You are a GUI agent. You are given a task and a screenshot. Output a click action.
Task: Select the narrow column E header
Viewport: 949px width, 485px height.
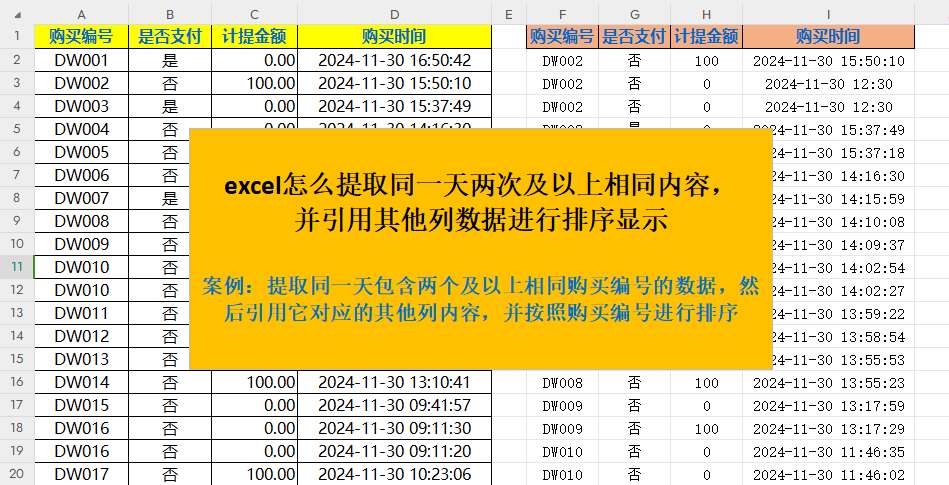tap(509, 15)
